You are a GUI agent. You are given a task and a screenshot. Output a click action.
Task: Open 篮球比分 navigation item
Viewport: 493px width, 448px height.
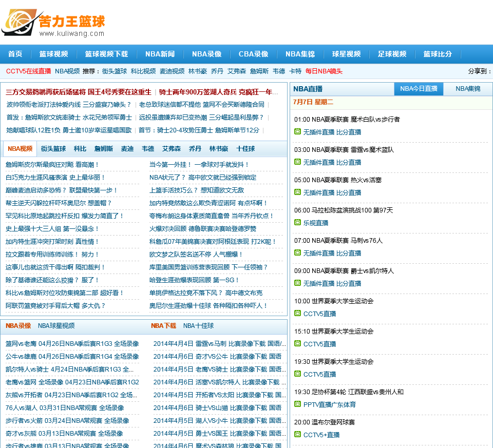click(x=438, y=54)
